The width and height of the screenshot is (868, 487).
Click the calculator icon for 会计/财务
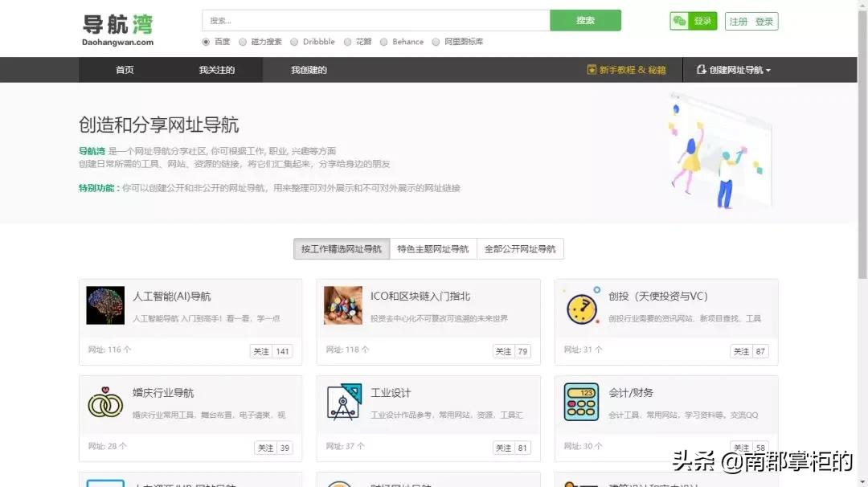581,402
